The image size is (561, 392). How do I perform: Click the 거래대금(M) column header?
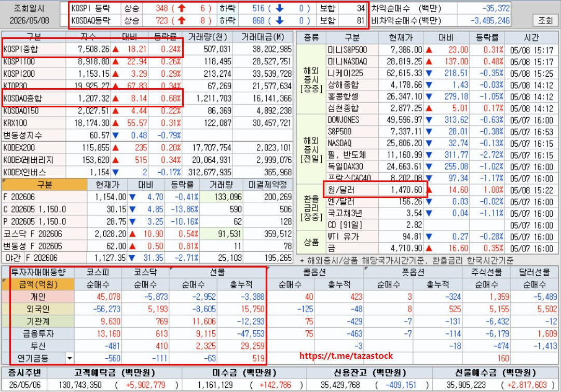point(263,37)
